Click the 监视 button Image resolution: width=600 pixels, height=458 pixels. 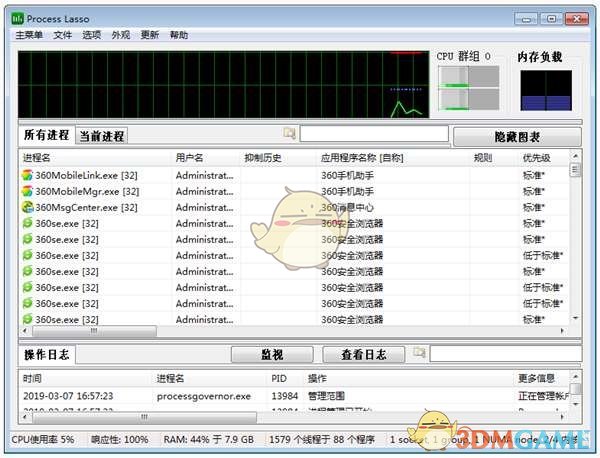(x=272, y=355)
